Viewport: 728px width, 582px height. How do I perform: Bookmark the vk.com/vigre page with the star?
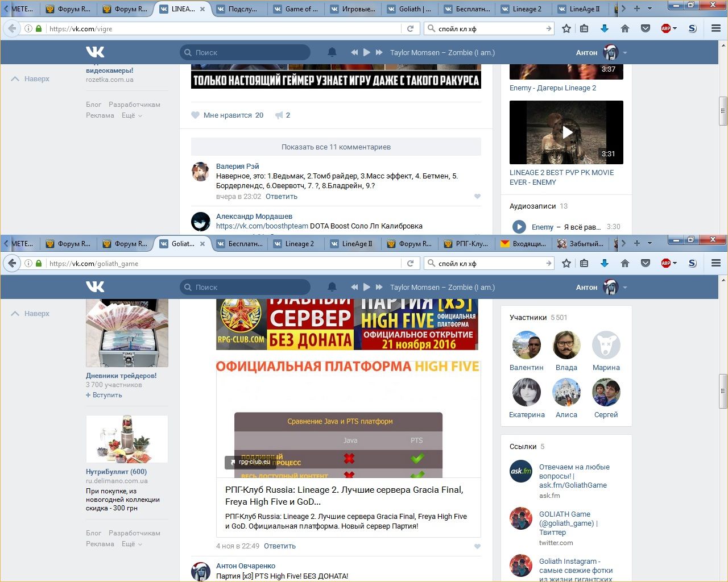click(566, 28)
